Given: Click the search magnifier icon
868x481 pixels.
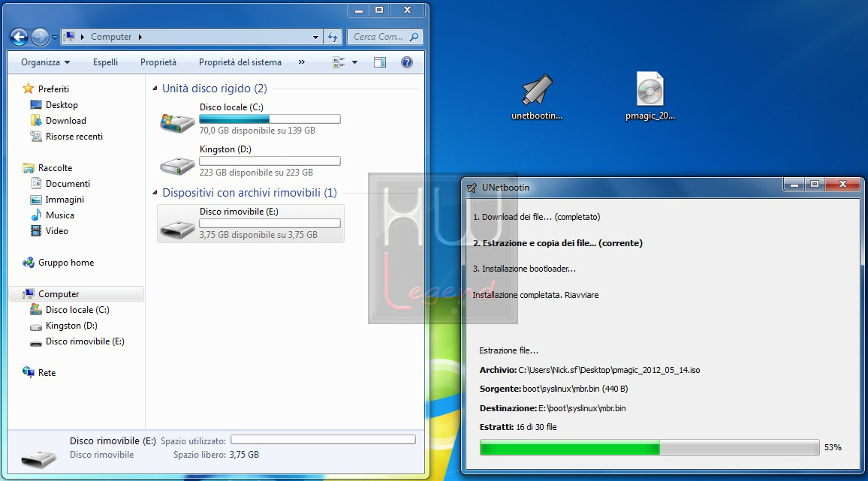Looking at the screenshot, I should [x=414, y=37].
